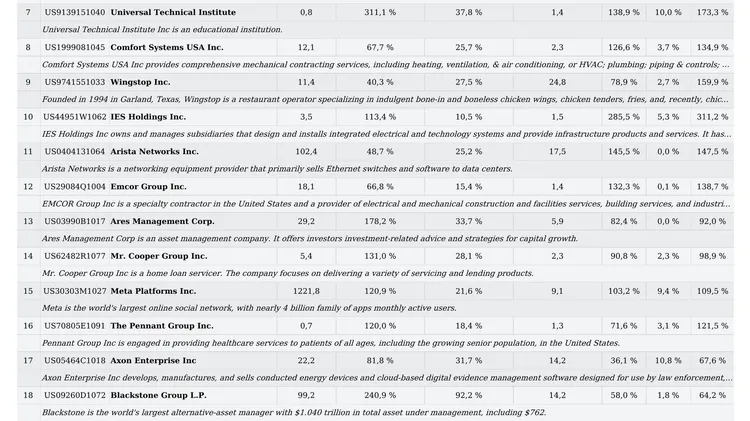The width and height of the screenshot is (750, 421).
Task: Select ISIN US1999081045 for Comfort Systems
Action: (x=75, y=47)
